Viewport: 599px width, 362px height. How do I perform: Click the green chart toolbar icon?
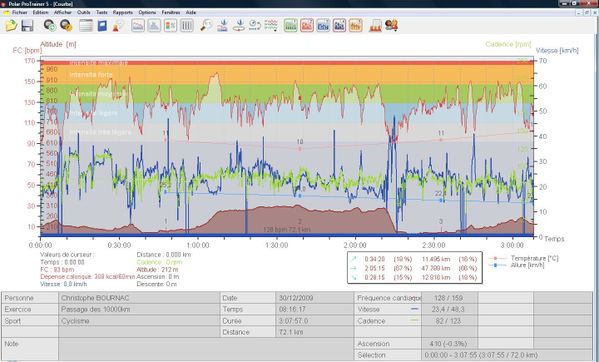pyautogui.click(x=291, y=26)
